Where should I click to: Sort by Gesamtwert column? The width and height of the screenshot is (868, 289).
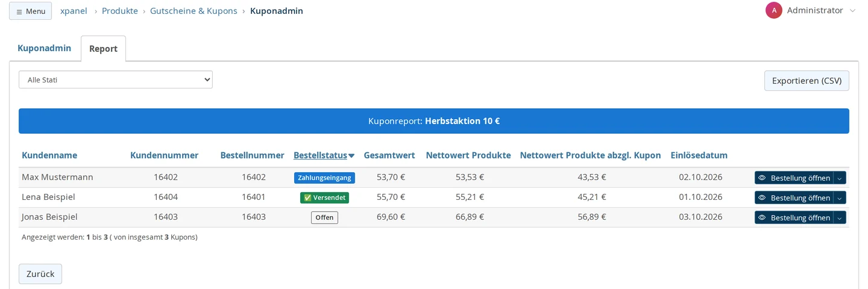click(389, 155)
